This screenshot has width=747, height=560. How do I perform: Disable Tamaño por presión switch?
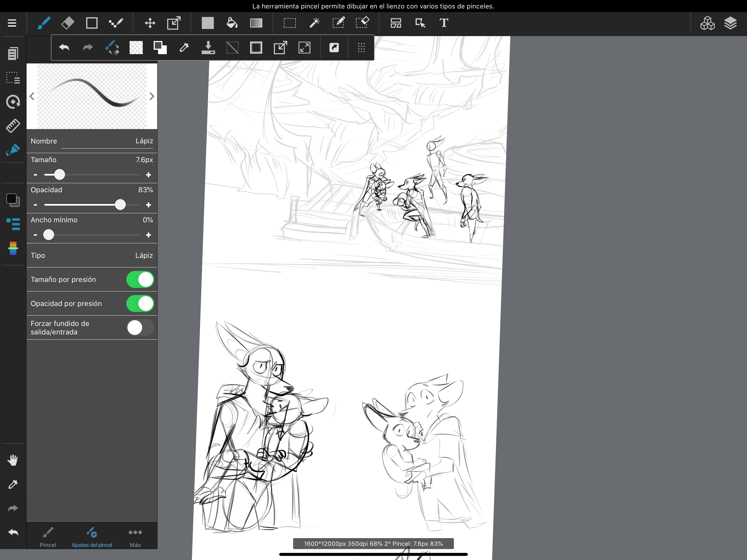click(140, 280)
